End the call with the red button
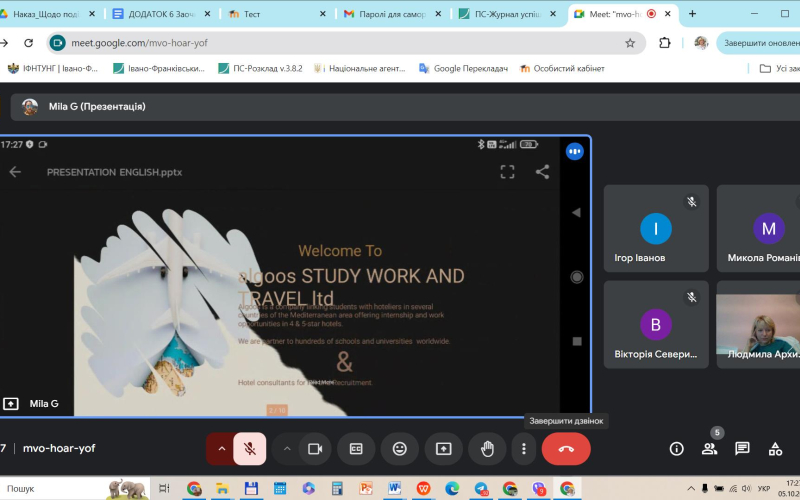Image resolution: width=800 pixels, height=500 pixels. point(566,449)
